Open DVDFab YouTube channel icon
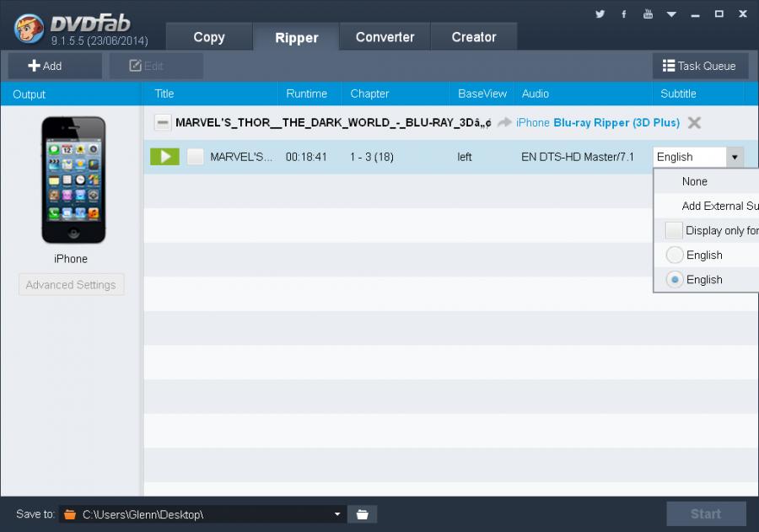The width and height of the screenshot is (759, 532). [x=648, y=14]
